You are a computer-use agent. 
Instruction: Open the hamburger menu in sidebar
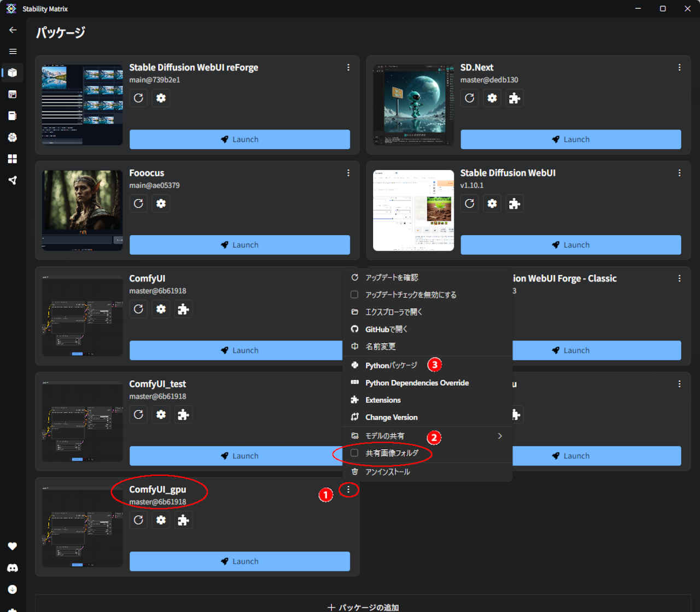(13, 51)
